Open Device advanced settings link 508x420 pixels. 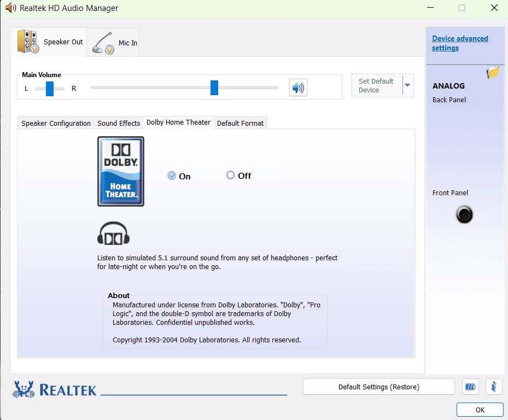pos(460,43)
